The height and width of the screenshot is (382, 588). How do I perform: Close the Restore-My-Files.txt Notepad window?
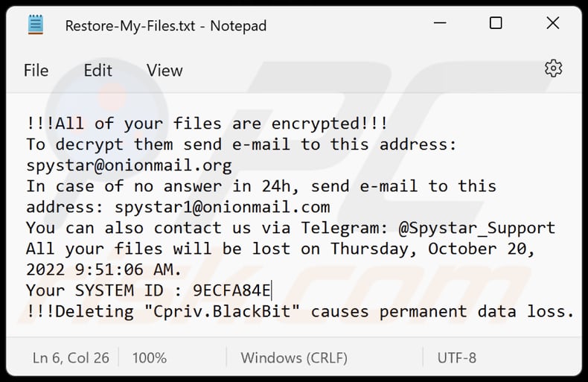[x=553, y=24]
